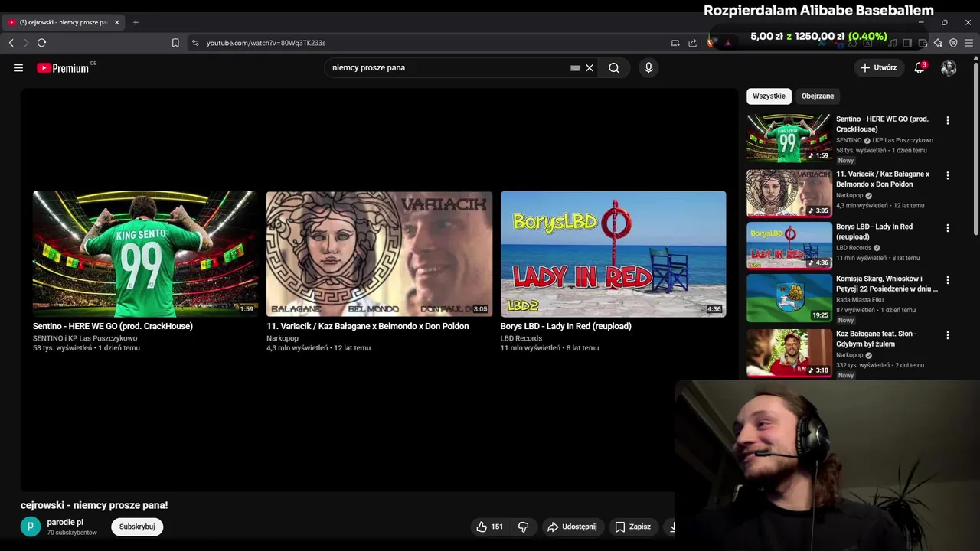This screenshot has width=980, height=551.
Task: Dislike the video with thumbs down
Action: click(524, 527)
